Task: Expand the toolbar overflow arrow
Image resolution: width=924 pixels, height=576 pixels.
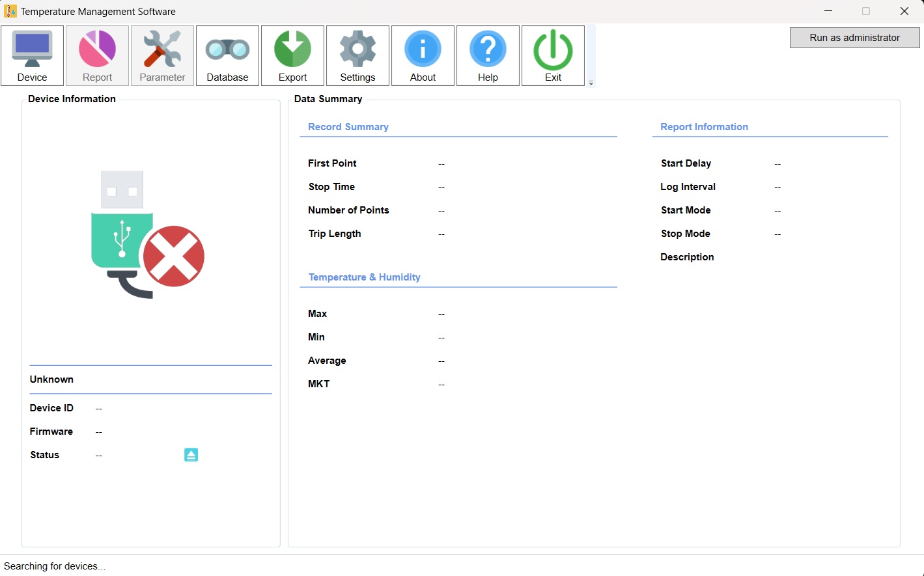Action: 591,83
